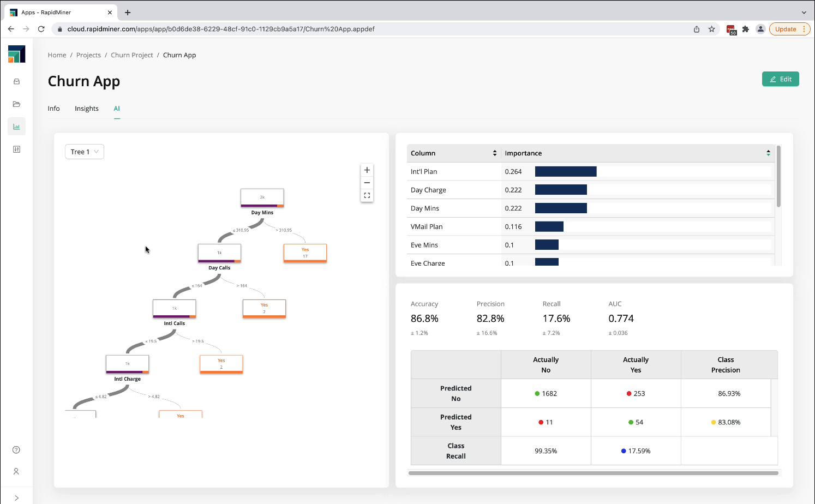Click the Edit button
The height and width of the screenshot is (504, 815).
click(x=781, y=79)
